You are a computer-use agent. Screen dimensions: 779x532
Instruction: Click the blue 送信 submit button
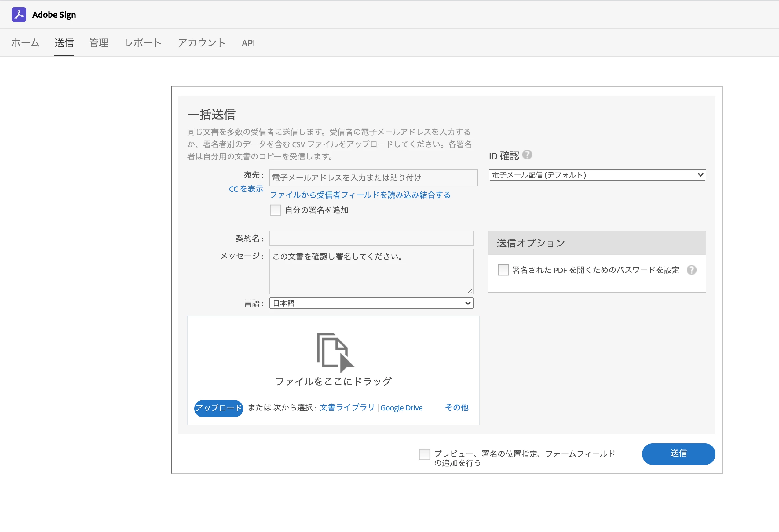[x=678, y=454]
